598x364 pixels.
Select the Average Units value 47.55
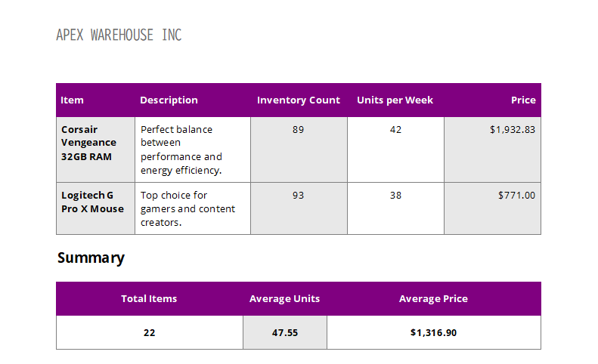coord(284,332)
